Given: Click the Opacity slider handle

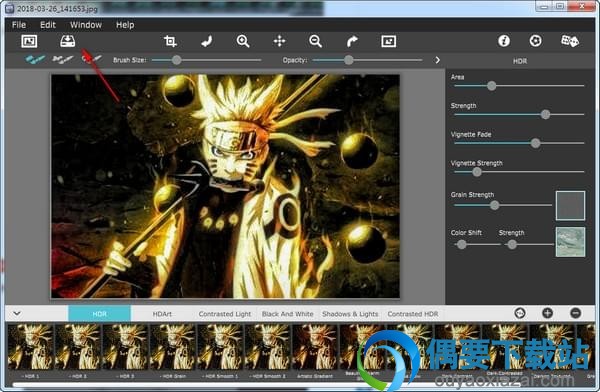Looking at the screenshot, I should pos(349,60).
